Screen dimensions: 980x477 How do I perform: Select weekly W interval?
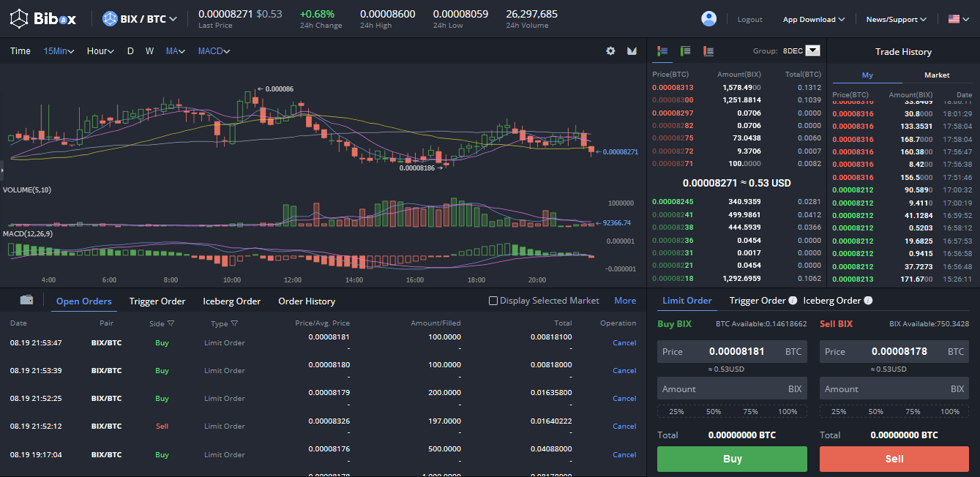coord(149,51)
